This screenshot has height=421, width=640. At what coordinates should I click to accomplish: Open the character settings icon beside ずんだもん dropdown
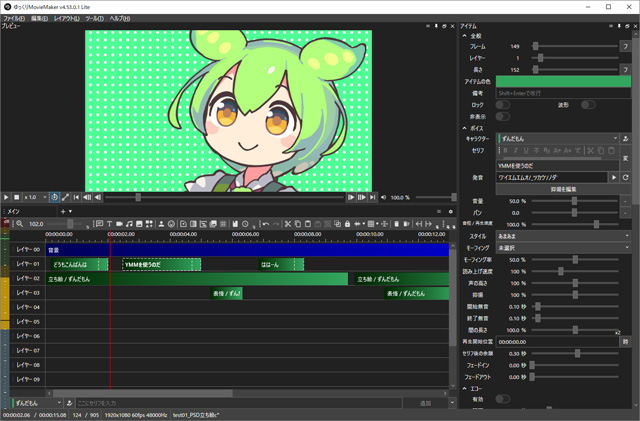(x=625, y=139)
